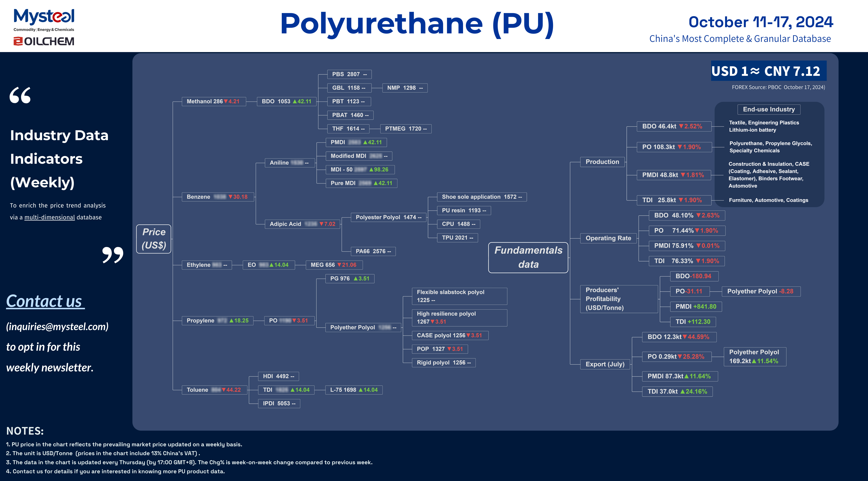The image size is (868, 481).
Task: Open the Contact us link
Action: click(x=45, y=301)
